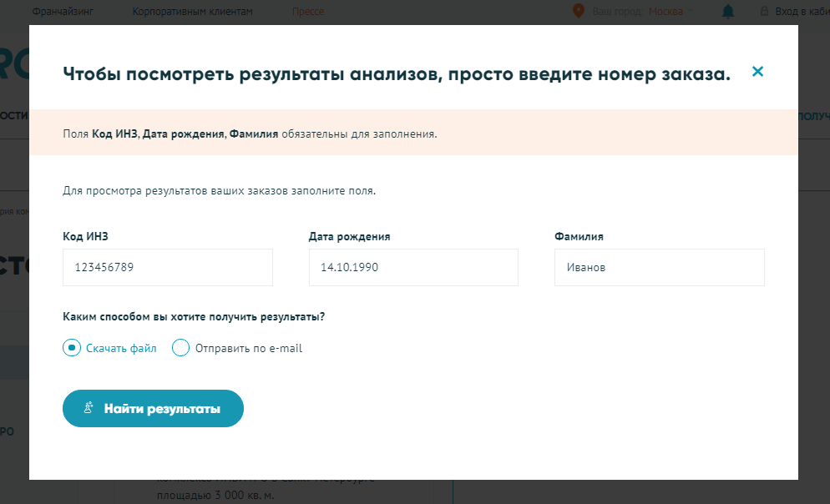Click the Найти результаты button
This screenshot has width=830, height=504.
pos(153,408)
